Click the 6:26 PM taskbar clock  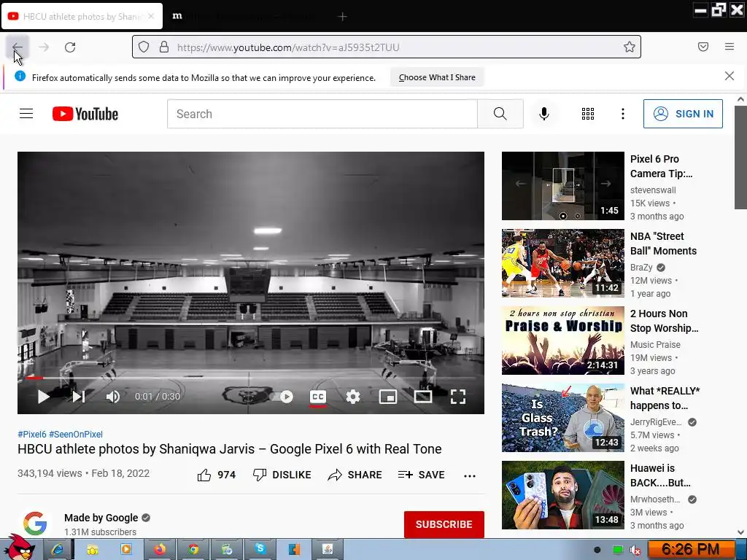click(690, 550)
